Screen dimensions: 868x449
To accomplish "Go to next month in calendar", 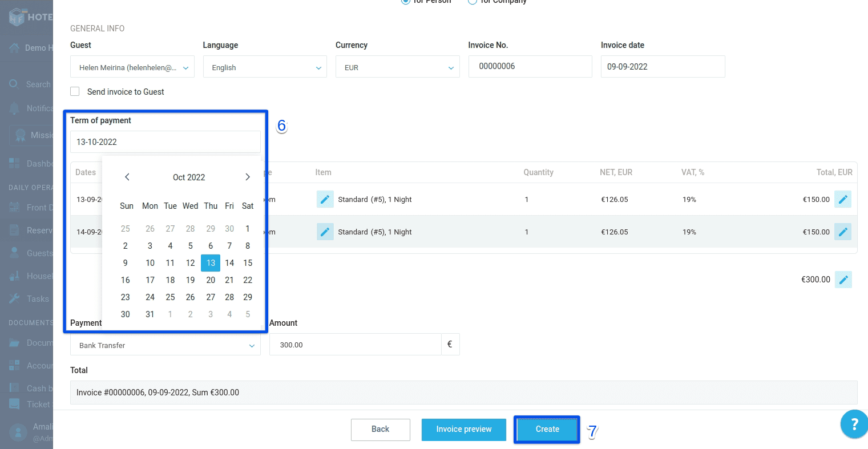I will click(x=247, y=177).
